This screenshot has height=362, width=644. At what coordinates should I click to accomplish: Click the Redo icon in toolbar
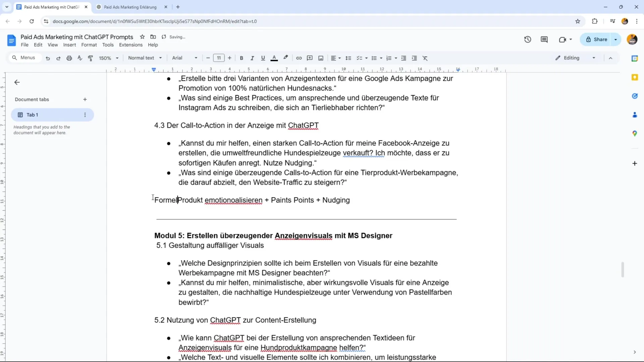58,58
